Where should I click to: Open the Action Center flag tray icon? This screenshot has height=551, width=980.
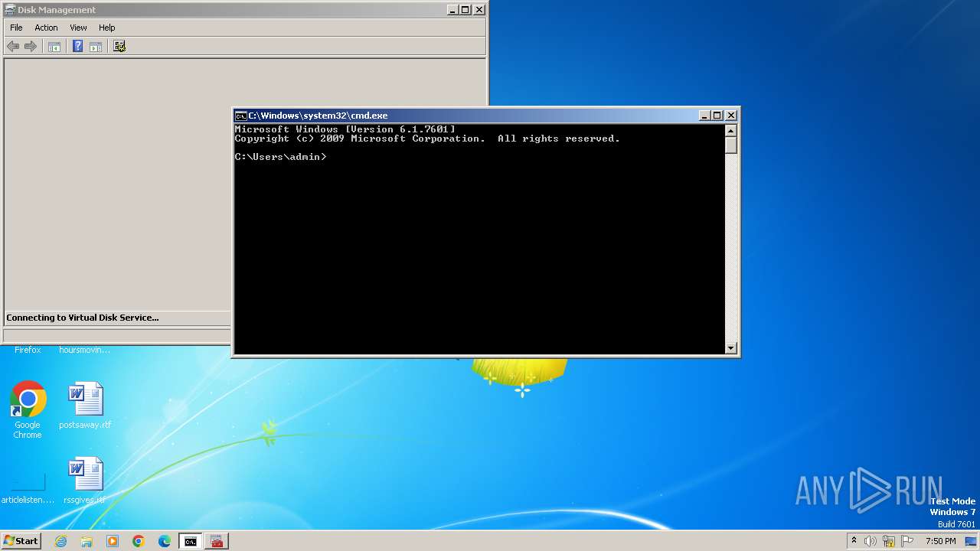click(906, 541)
